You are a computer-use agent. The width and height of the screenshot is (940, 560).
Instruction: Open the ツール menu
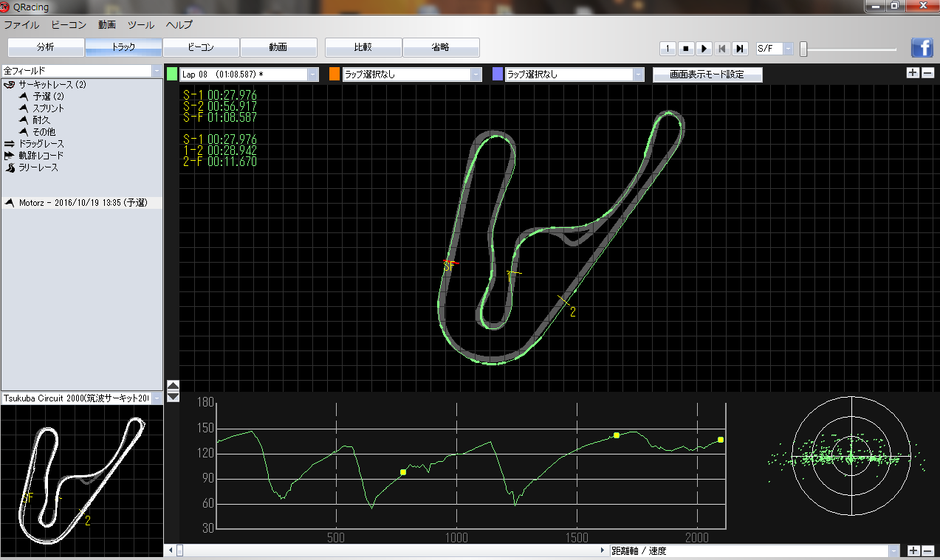141,24
